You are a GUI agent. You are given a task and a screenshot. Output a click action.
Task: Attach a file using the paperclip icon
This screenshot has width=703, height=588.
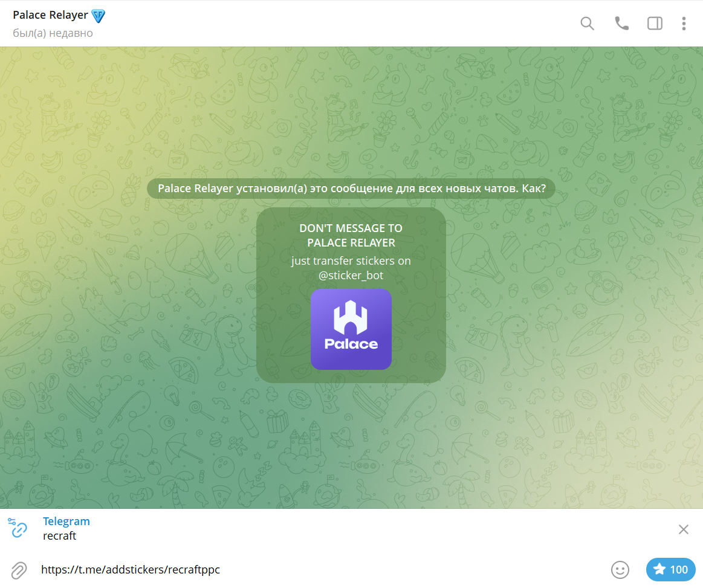click(x=19, y=569)
